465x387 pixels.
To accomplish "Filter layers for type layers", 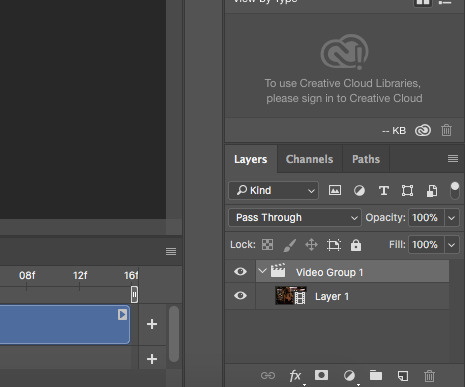I will coord(383,190).
